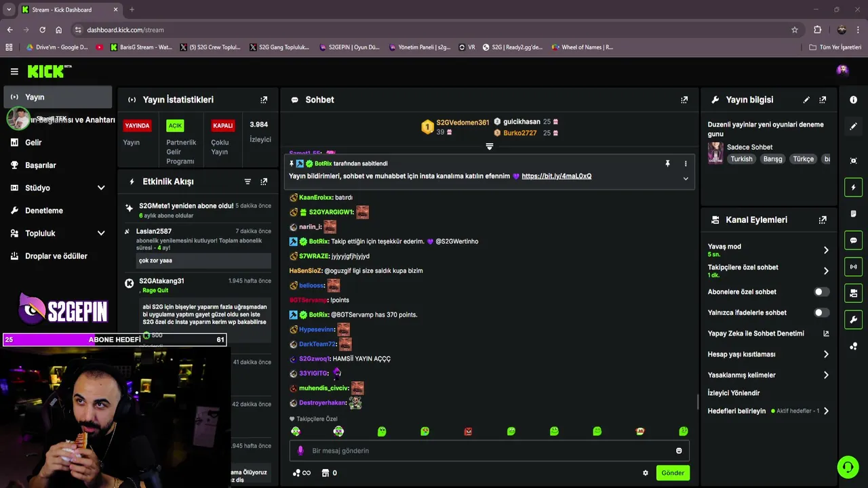Click the browser address bar
This screenshot has width=868, height=488.
pos(434,30)
